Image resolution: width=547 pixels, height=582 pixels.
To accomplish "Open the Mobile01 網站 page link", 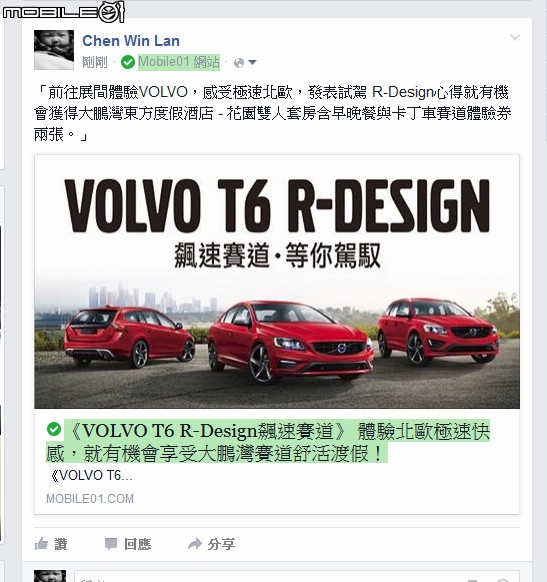I will [x=179, y=62].
